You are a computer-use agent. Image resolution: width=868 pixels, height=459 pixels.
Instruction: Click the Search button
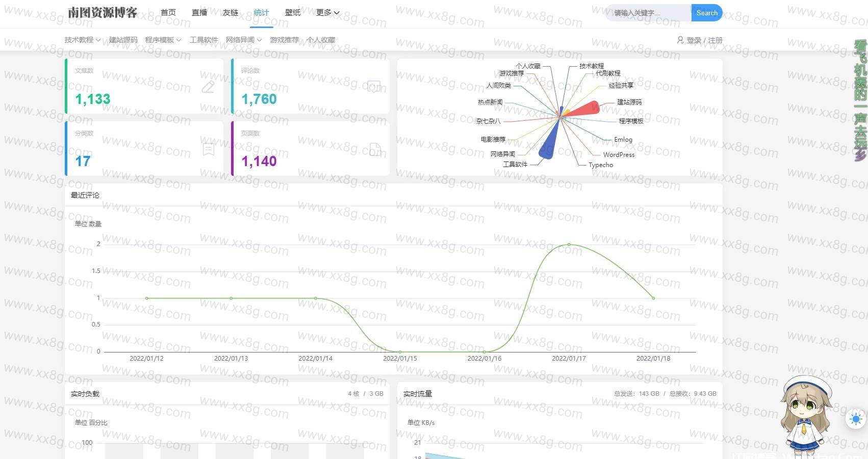coord(707,13)
